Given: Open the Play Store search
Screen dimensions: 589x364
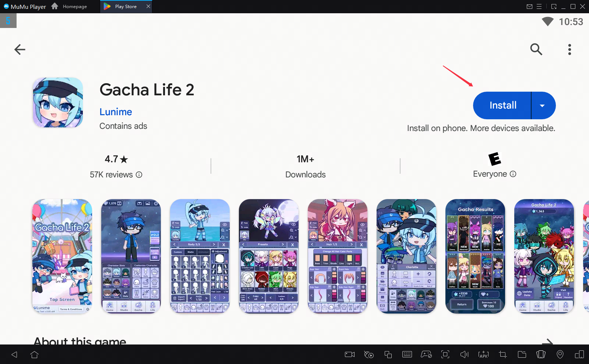Looking at the screenshot, I should (536, 49).
